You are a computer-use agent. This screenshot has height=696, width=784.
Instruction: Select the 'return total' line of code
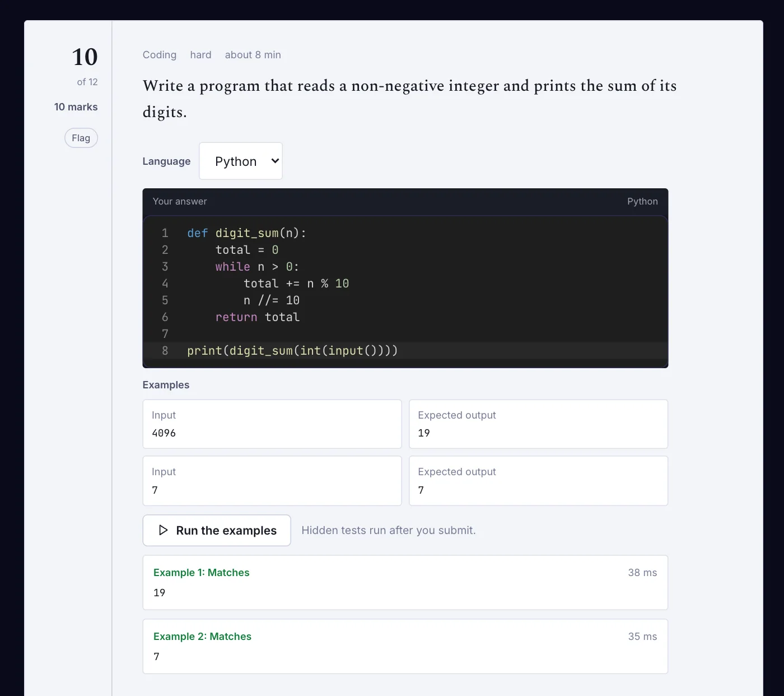[x=258, y=317]
